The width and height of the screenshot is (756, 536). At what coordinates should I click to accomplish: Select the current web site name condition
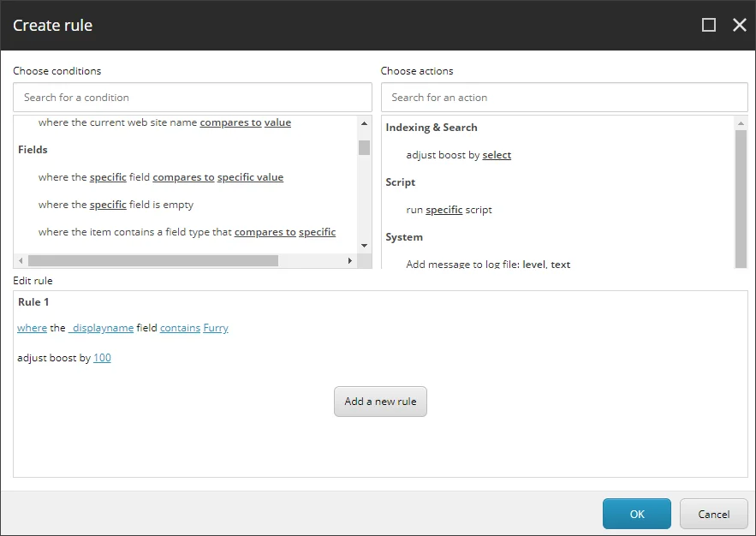164,122
